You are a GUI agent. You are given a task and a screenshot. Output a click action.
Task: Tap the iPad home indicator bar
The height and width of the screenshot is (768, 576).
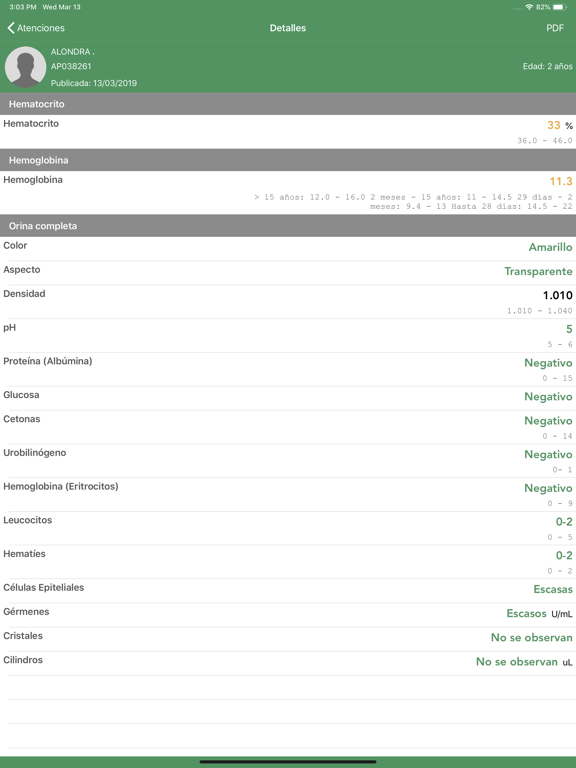click(288, 762)
